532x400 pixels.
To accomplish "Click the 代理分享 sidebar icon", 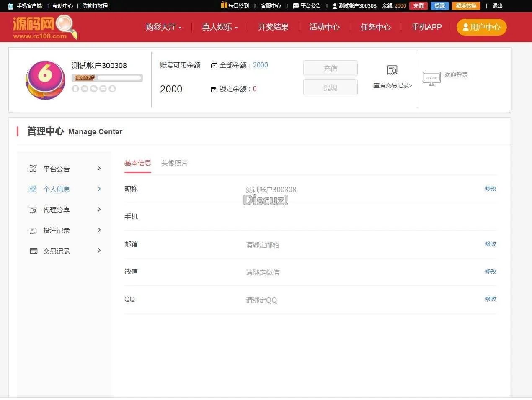I will 33,210.
